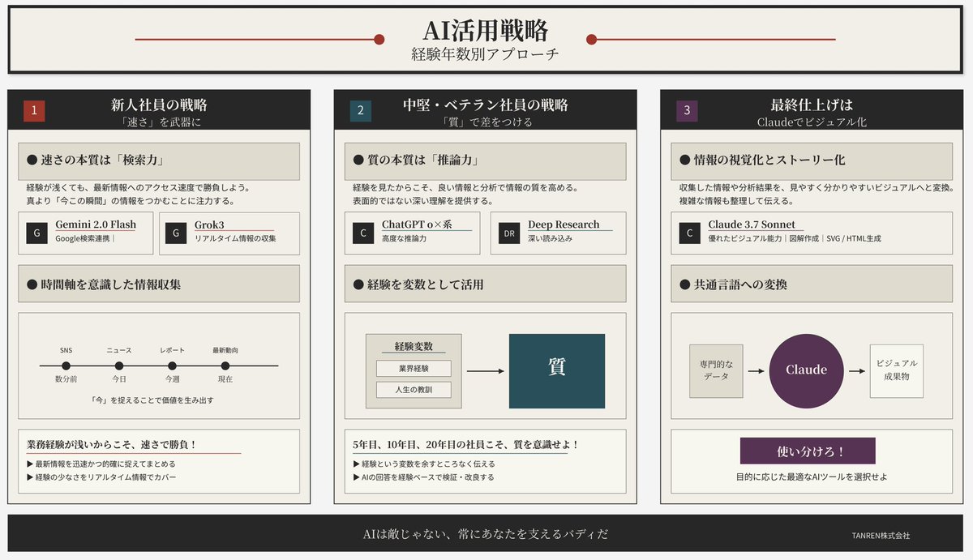Screen dimensions: 973x560
Task: Click the 経験年数別アプローチ subtitle
Action: pyautogui.click(x=485, y=55)
